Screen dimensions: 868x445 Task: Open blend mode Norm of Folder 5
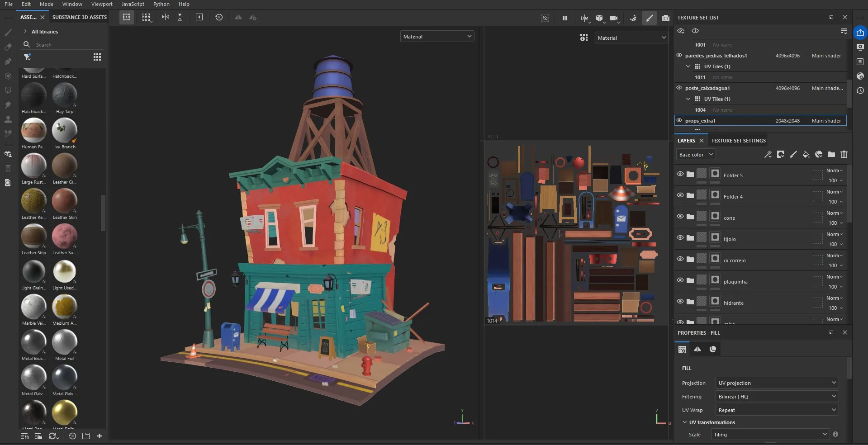[x=834, y=170]
